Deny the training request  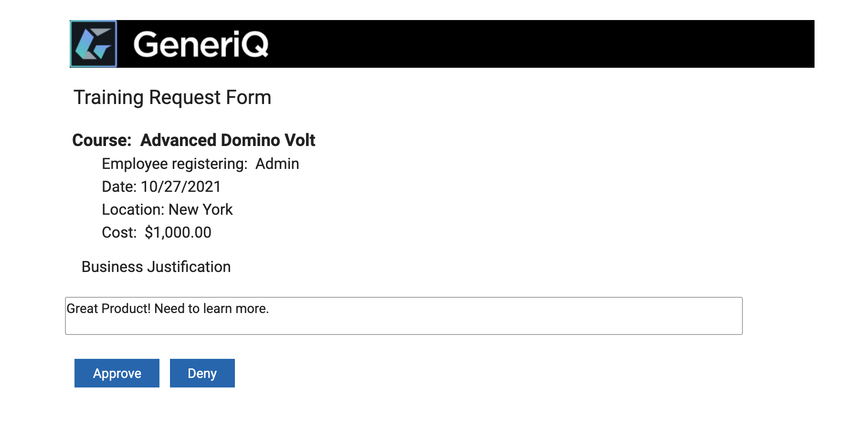click(202, 373)
